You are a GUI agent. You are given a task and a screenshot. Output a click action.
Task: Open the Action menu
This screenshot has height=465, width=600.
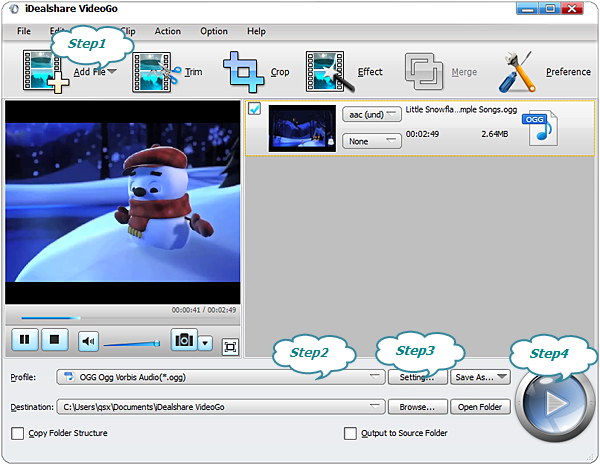point(168,31)
